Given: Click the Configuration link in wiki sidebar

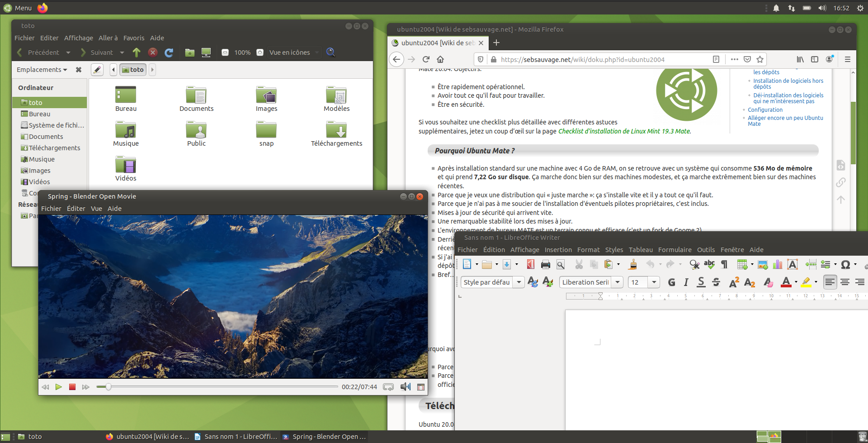Looking at the screenshot, I should click(765, 110).
